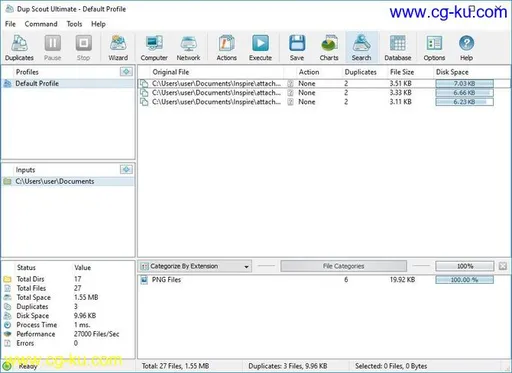The image size is (512, 373).
Task: Select the Default Profile entry
Action: click(x=68, y=83)
